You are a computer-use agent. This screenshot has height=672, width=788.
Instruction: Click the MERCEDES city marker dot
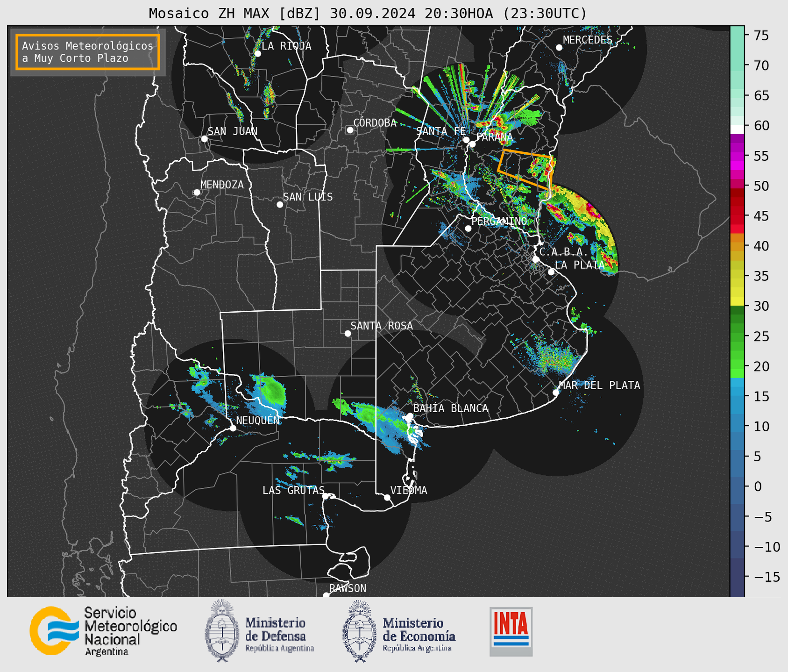pos(559,48)
